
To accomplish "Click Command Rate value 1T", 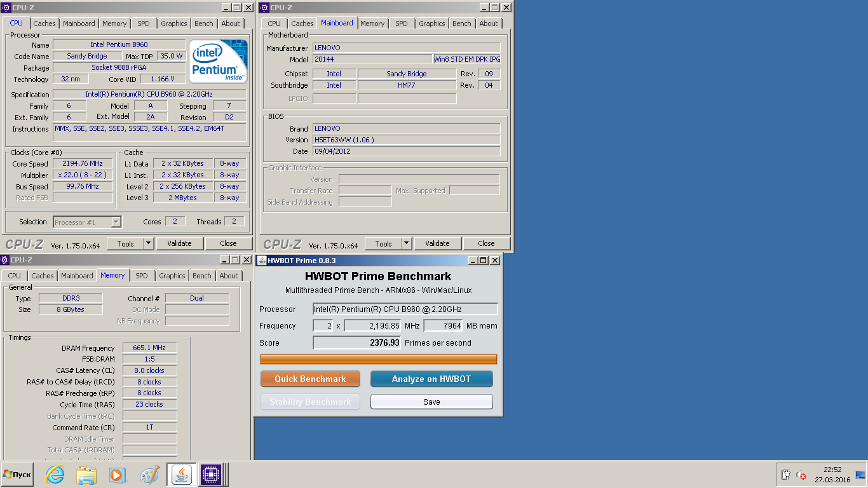I will tap(149, 427).
